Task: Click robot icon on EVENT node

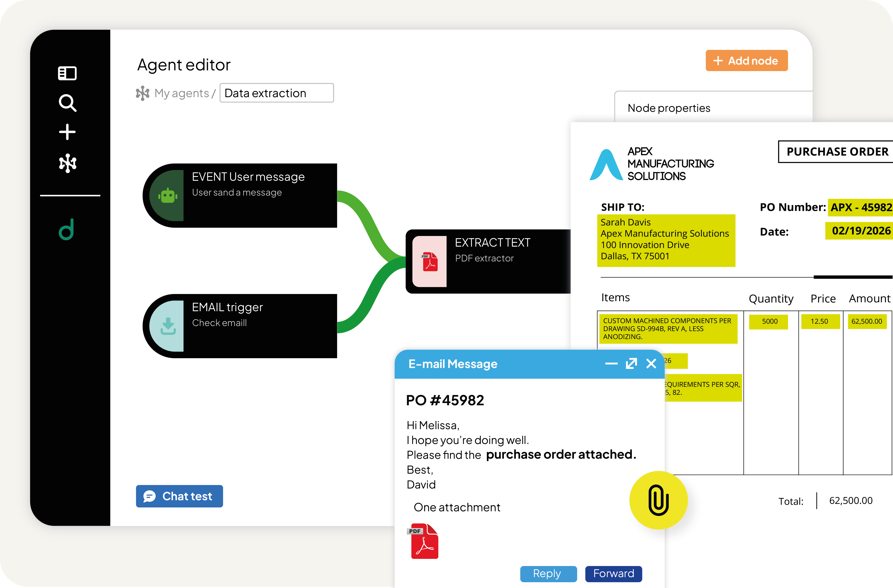Action: pos(168,195)
